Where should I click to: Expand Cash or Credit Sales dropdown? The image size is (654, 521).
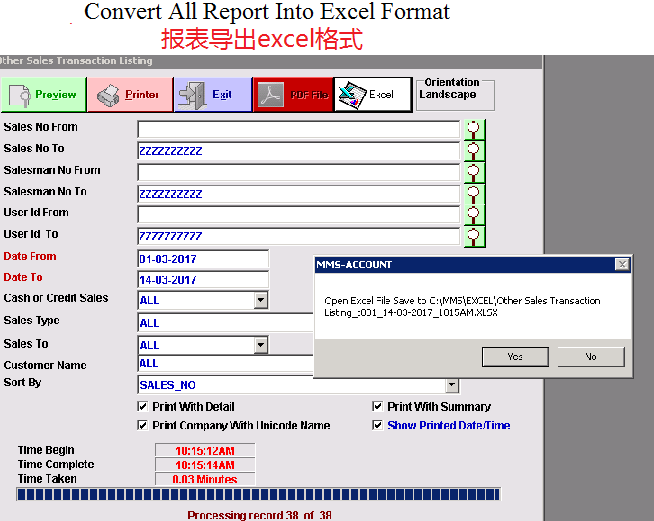(261, 300)
